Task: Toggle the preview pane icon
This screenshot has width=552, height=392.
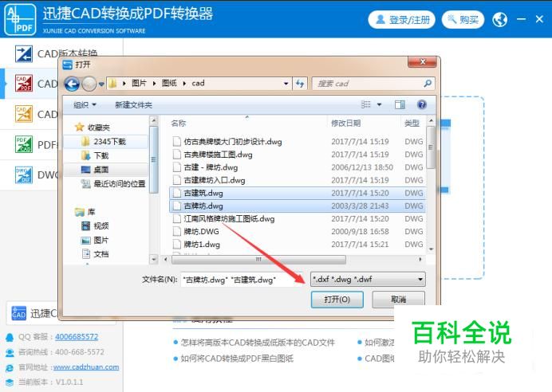Action: (x=400, y=104)
